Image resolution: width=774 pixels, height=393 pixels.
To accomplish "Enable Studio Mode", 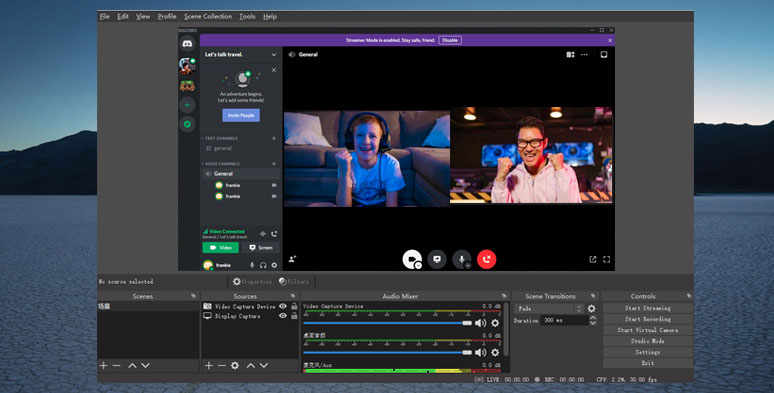I will [x=648, y=341].
